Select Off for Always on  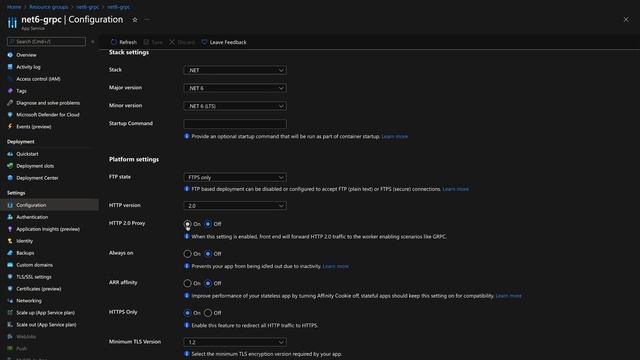tap(208, 254)
